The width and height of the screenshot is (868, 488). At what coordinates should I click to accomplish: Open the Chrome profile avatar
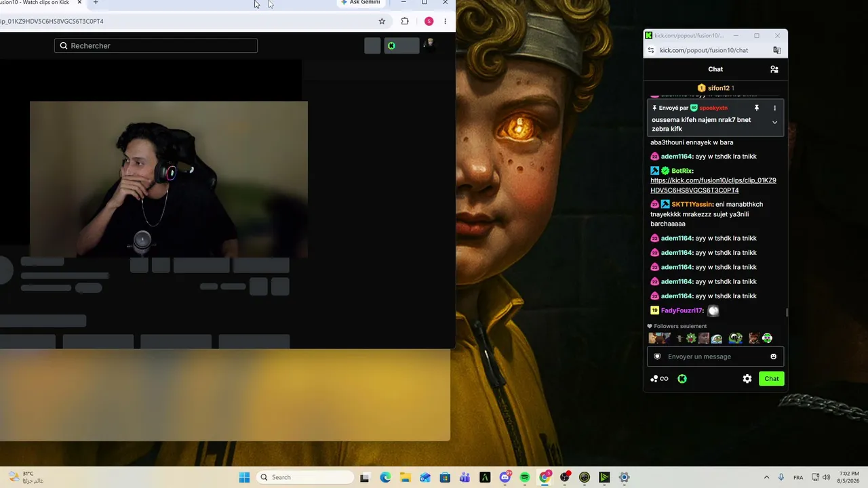tap(429, 21)
